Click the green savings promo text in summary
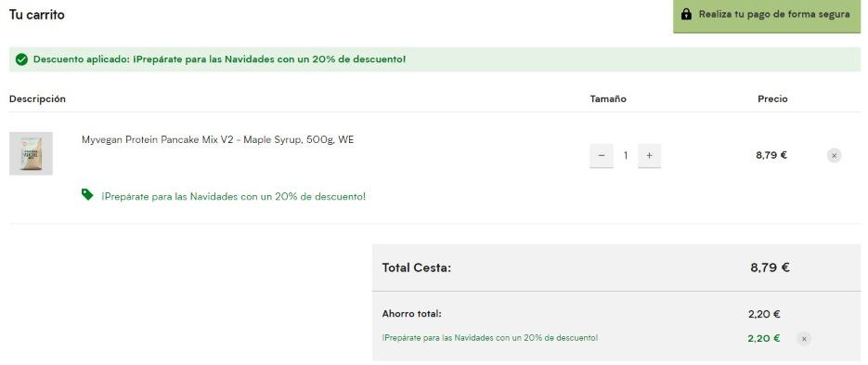The height and width of the screenshot is (365, 868). [490, 337]
